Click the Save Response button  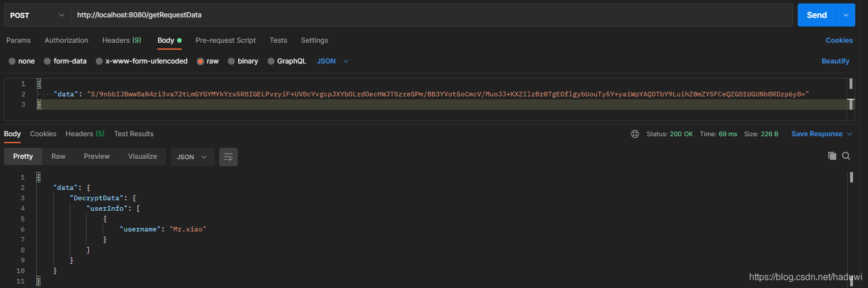817,134
